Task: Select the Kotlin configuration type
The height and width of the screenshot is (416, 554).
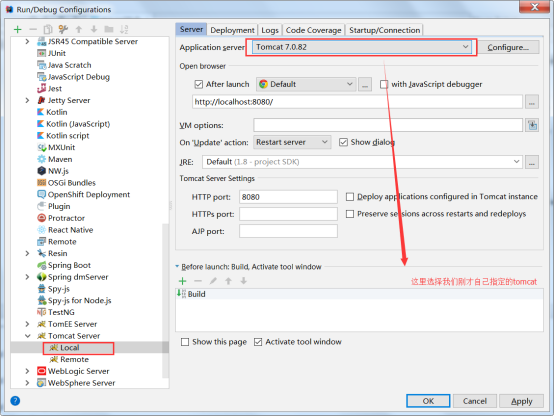Action: tap(57, 112)
